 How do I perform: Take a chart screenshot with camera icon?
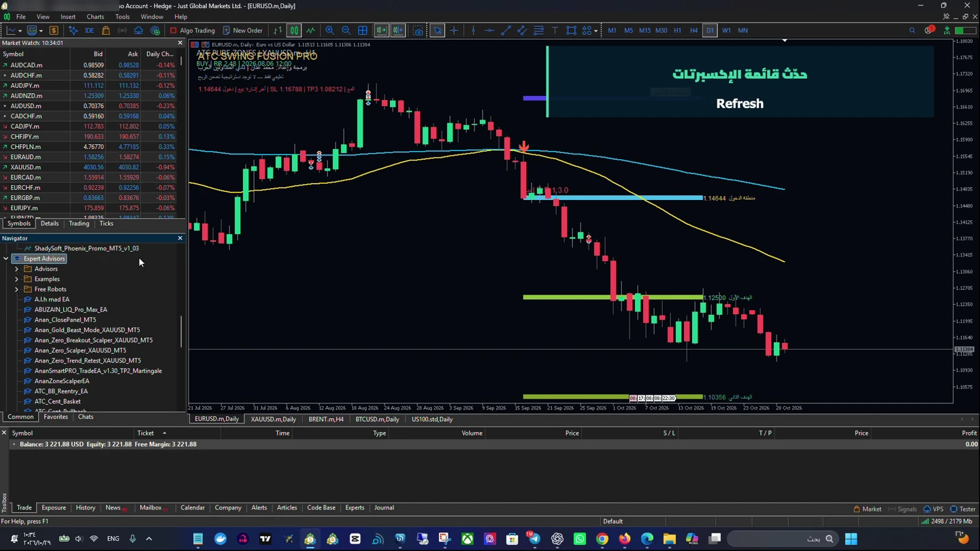(x=418, y=31)
